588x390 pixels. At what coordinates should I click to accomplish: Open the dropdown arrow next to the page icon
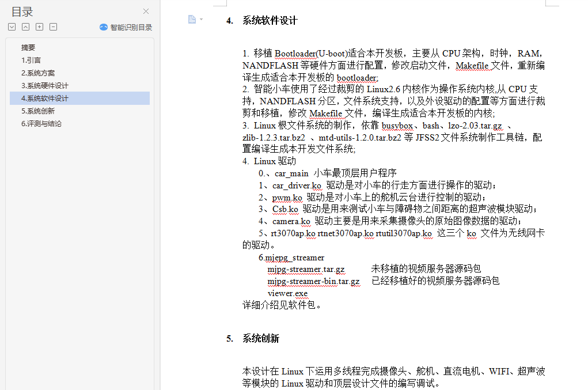point(202,19)
